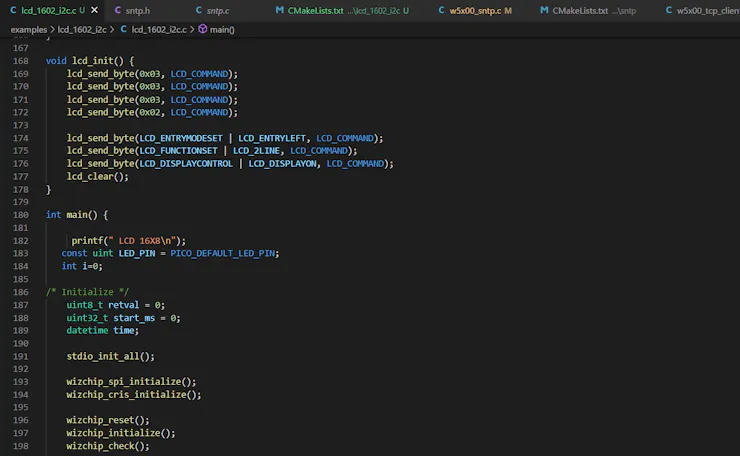Image resolution: width=740 pixels, height=456 pixels.
Task: Open CMakeLists.txt tab for sntp
Action: coord(589,10)
